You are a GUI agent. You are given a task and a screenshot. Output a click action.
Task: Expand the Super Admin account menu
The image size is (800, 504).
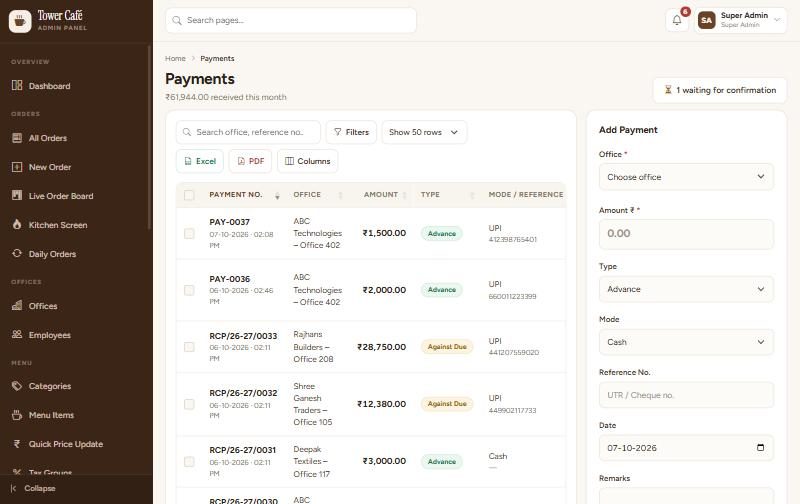click(x=740, y=20)
